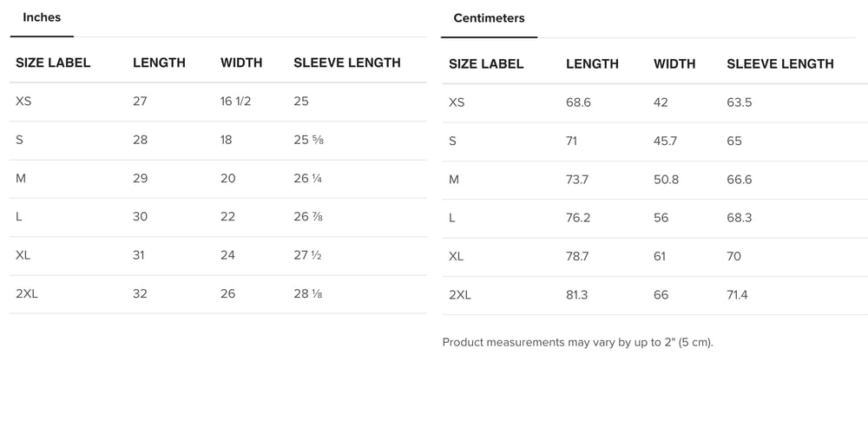Image resolution: width=868 pixels, height=434 pixels.
Task: Click the 68.6 length value
Action: [x=578, y=102]
